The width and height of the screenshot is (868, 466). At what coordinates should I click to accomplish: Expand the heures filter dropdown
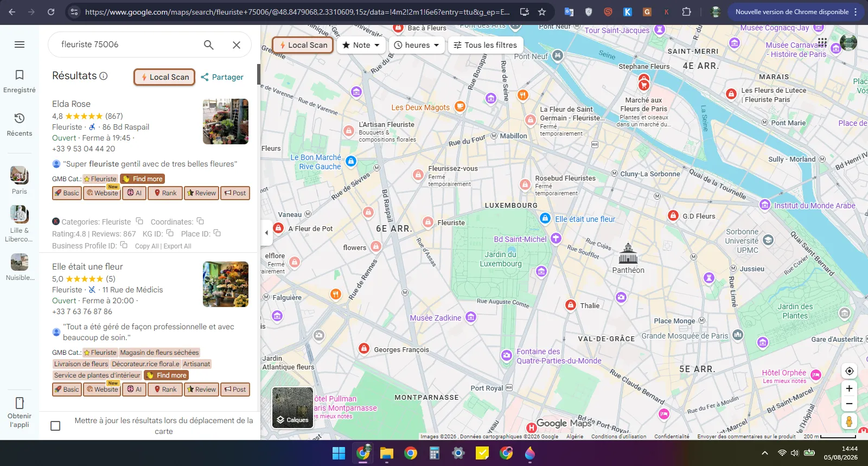pyautogui.click(x=417, y=45)
